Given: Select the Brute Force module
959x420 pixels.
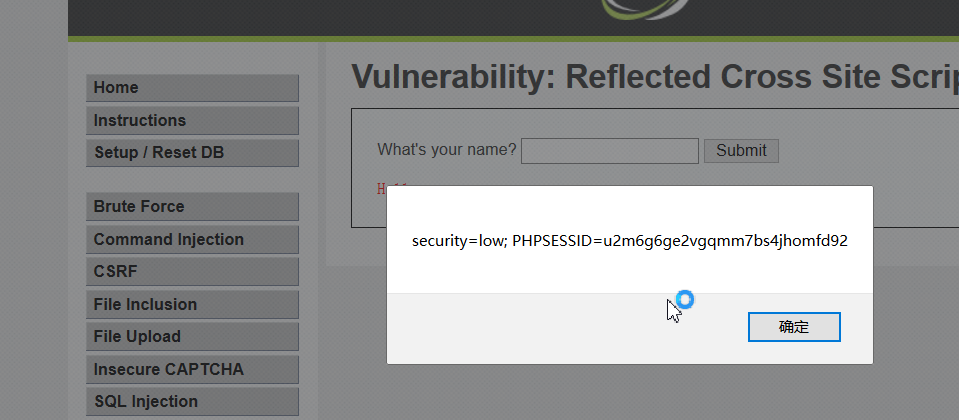Looking at the screenshot, I should (192, 207).
